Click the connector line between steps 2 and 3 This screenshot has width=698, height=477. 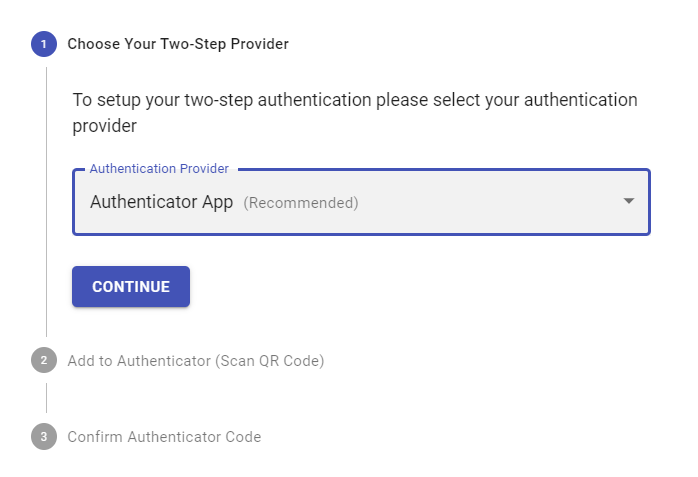[x=46, y=398]
